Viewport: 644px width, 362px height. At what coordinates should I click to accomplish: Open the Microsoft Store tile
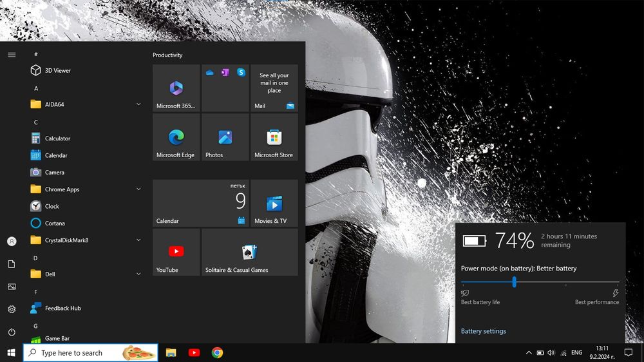click(x=274, y=137)
